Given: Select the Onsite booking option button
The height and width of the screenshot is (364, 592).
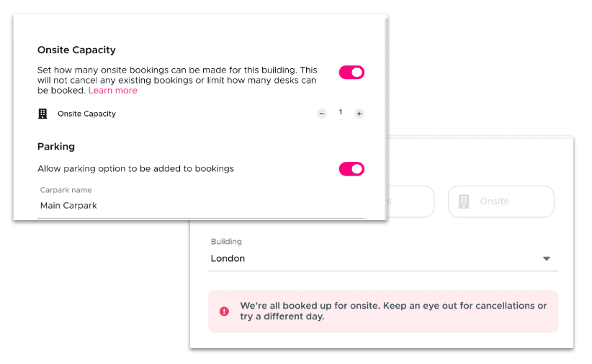Looking at the screenshot, I should (x=501, y=201).
